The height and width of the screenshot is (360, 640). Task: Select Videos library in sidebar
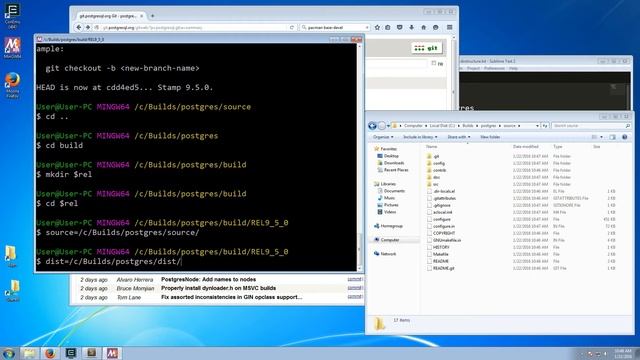[386, 212]
